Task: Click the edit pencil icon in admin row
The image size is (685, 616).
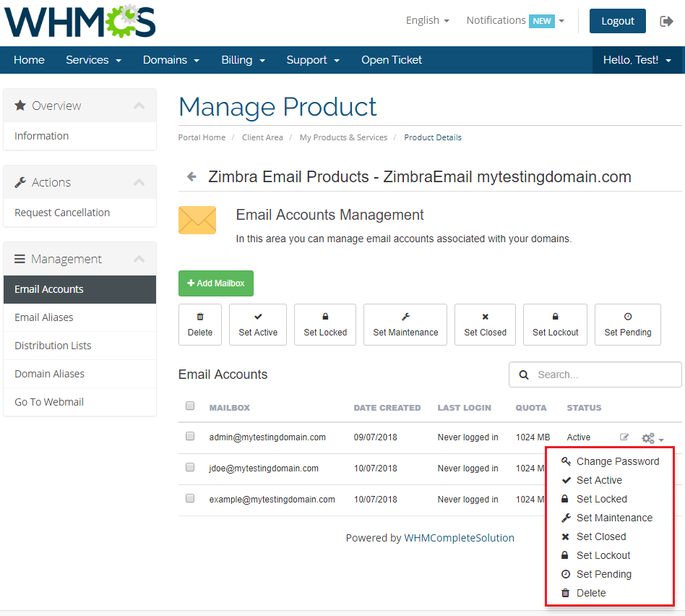Action: click(x=624, y=437)
